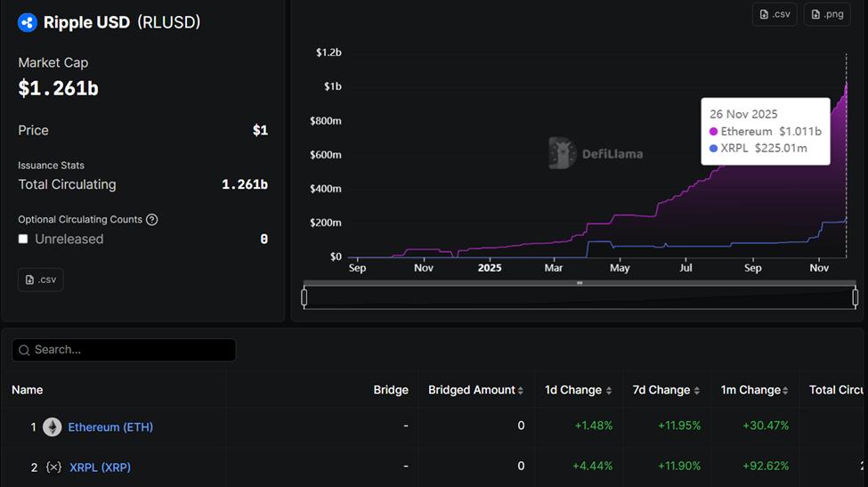Click the Ethereum chain logo icon
Viewport: 868px width, 487px height.
(x=53, y=427)
